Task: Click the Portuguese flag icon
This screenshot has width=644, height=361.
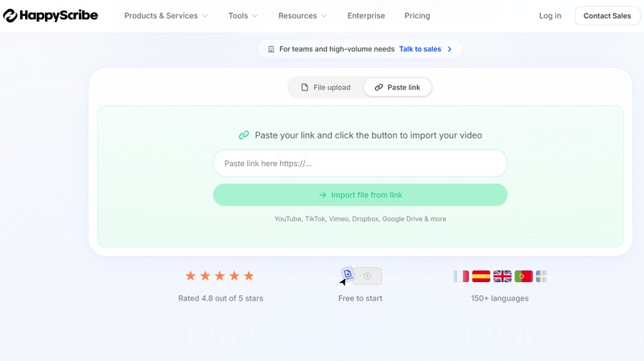Action: 524,276
